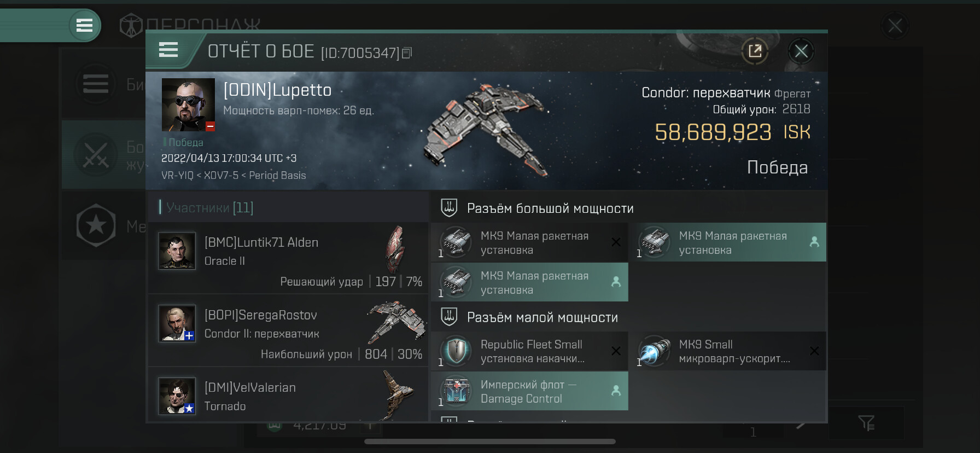This screenshot has width=980, height=453.
Task: Click the high power slot section header
Action: pyautogui.click(x=628, y=208)
